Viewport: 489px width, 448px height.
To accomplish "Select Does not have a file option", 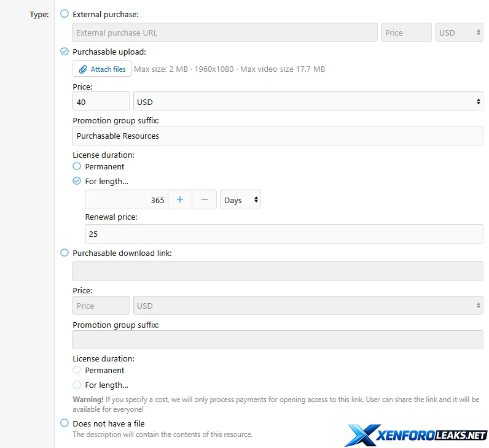I will click(65, 423).
